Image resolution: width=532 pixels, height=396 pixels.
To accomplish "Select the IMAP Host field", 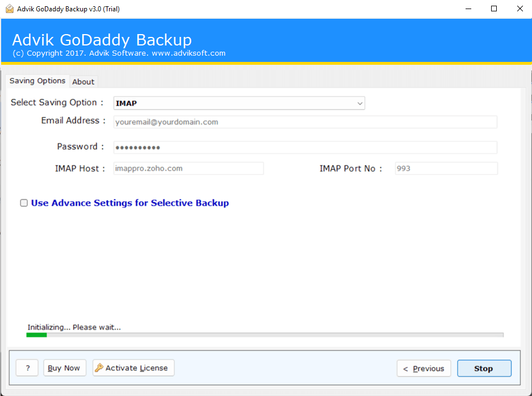I will (188, 168).
